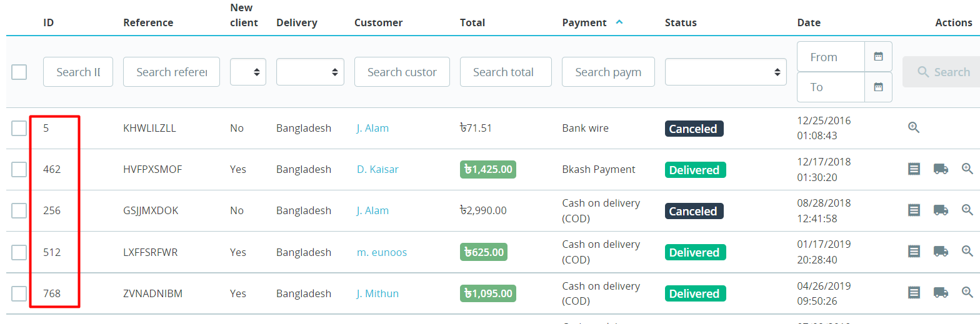Click delivery truck icon for order 256
The width and height of the screenshot is (980, 324).
coord(941,210)
